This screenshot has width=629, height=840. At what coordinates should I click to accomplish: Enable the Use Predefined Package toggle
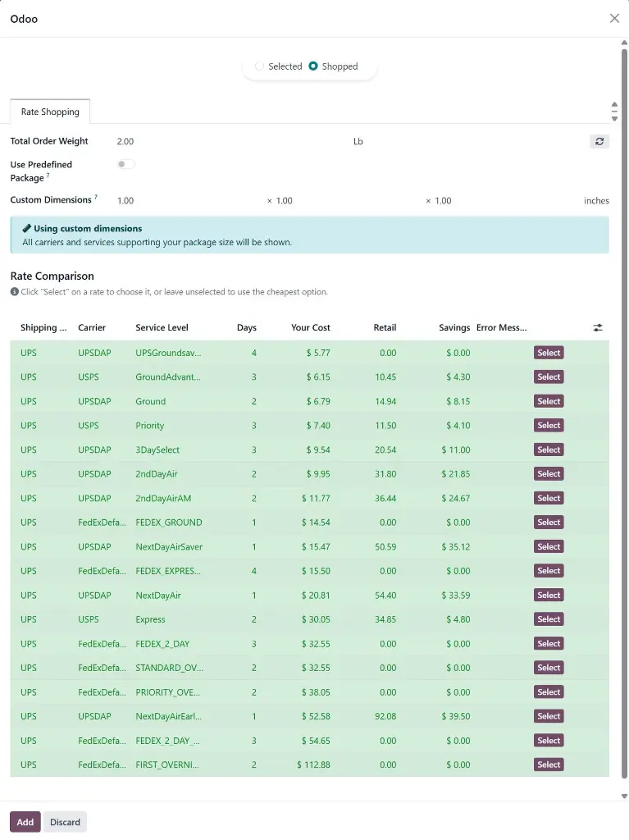coord(125,164)
